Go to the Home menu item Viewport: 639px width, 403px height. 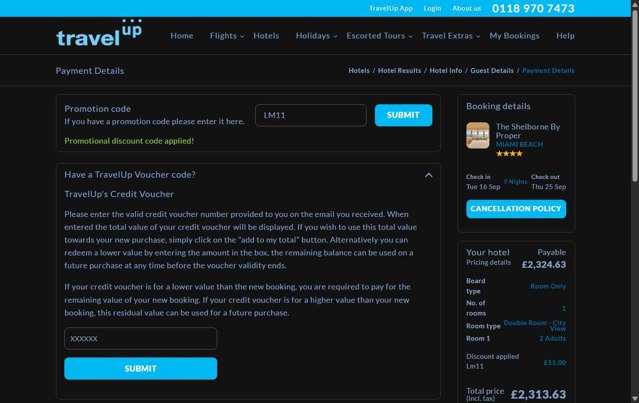coord(182,36)
